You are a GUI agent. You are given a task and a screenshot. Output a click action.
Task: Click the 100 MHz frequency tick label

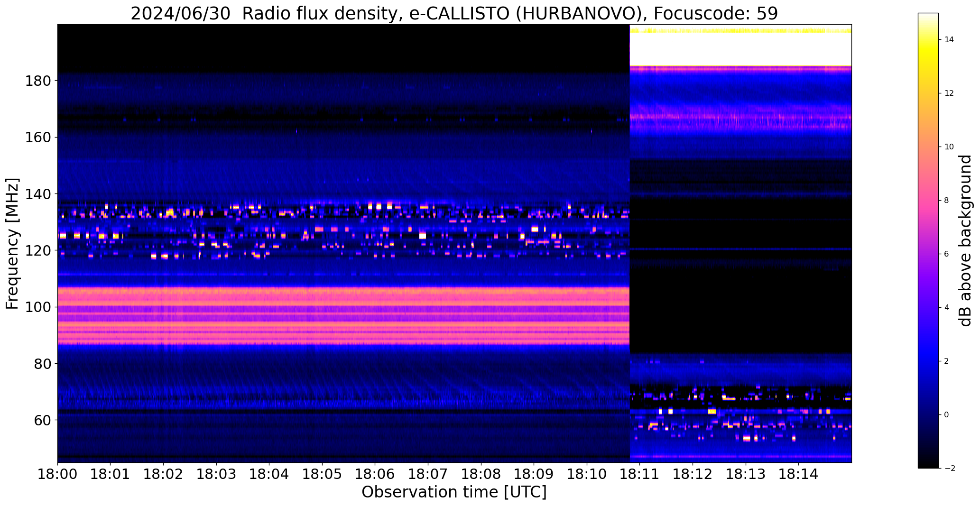click(37, 307)
